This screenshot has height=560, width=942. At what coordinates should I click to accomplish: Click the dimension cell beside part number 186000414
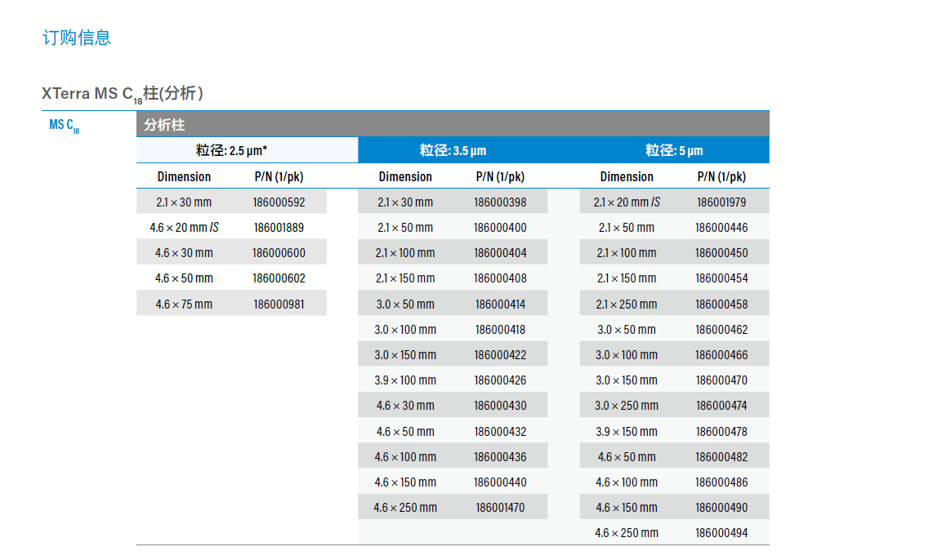[x=405, y=304]
